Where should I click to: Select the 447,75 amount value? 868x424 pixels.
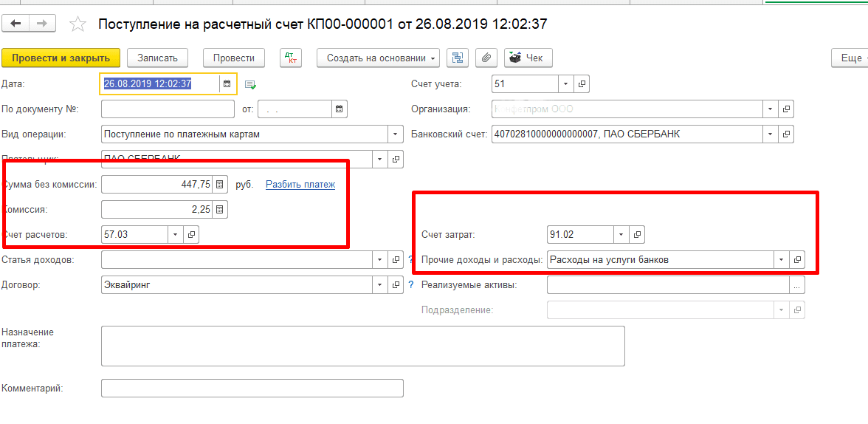(x=196, y=185)
